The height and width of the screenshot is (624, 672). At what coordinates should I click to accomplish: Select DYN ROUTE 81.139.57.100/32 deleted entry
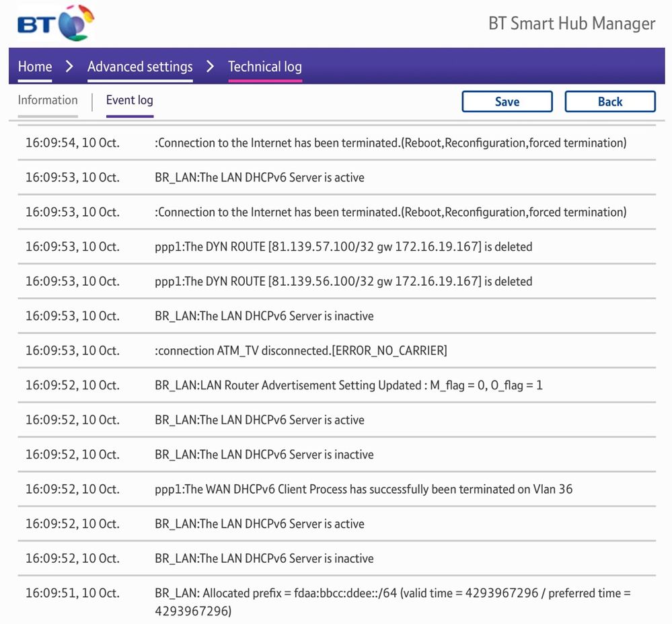[x=343, y=247]
